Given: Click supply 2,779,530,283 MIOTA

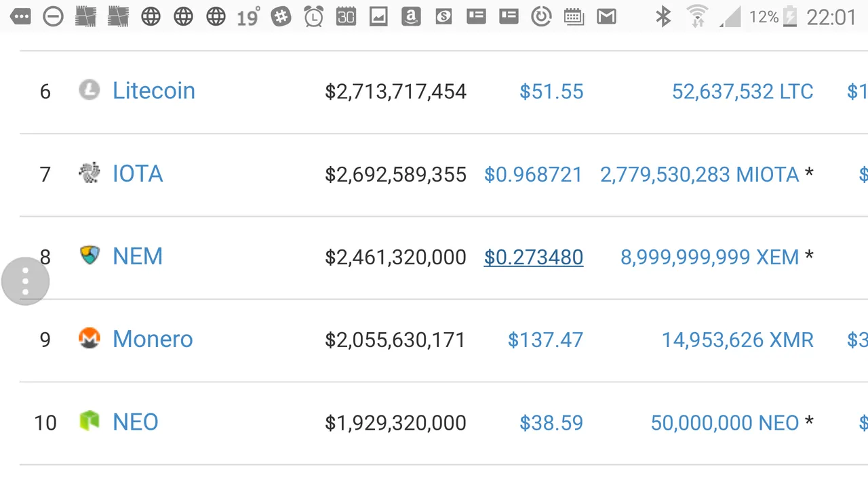Looking at the screenshot, I should [x=700, y=174].
